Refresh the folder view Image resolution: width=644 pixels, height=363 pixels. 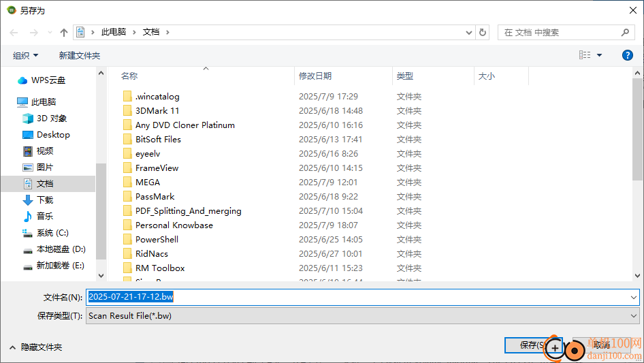coord(483,32)
